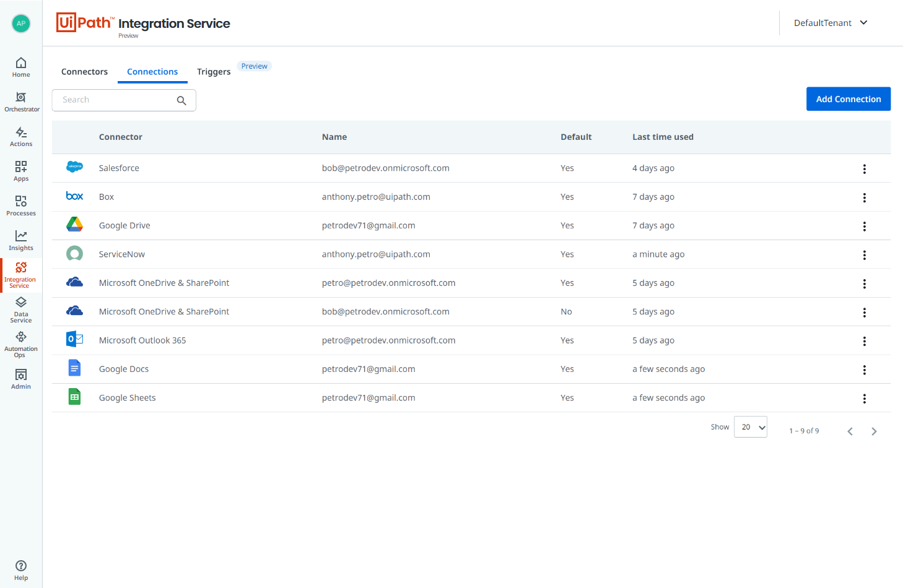Viewport: 903px width, 588px height.
Task: Open the Home sidebar icon
Action: 21,67
